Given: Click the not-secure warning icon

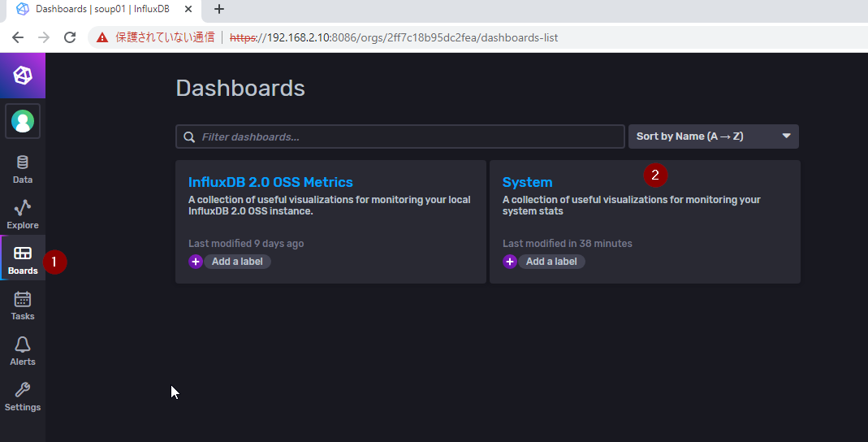Looking at the screenshot, I should 101,37.
